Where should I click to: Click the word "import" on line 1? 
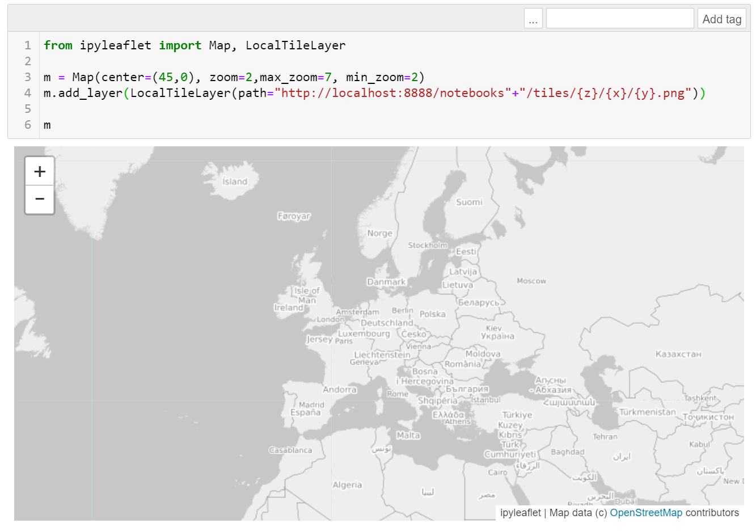[x=180, y=45]
